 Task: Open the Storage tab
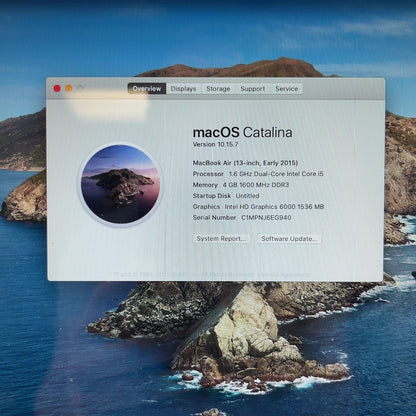[218, 89]
